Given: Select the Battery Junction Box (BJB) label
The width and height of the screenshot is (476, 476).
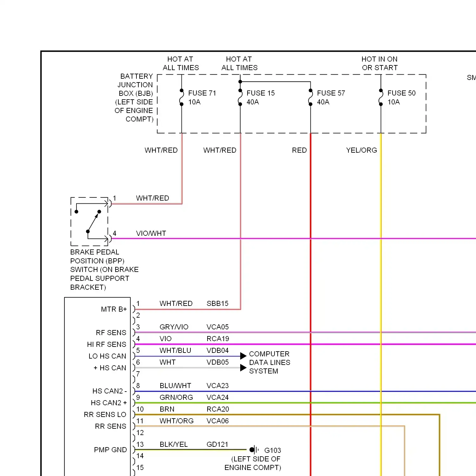Looking at the screenshot, I should [134, 98].
